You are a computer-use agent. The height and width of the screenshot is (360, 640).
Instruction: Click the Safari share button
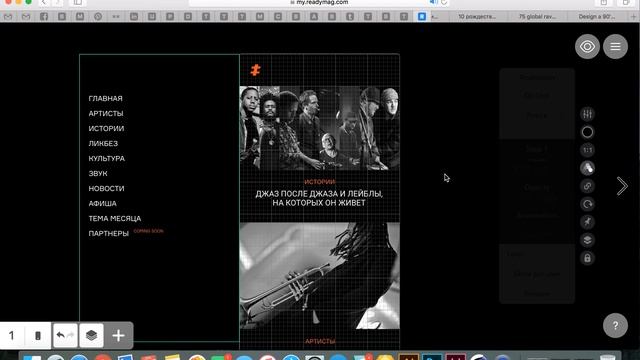coord(604,2)
